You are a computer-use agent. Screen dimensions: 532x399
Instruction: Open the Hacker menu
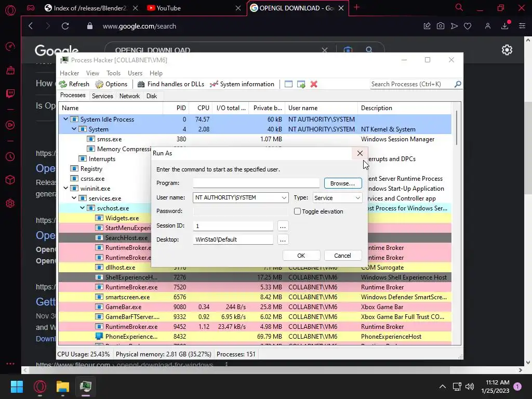[69, 73]
